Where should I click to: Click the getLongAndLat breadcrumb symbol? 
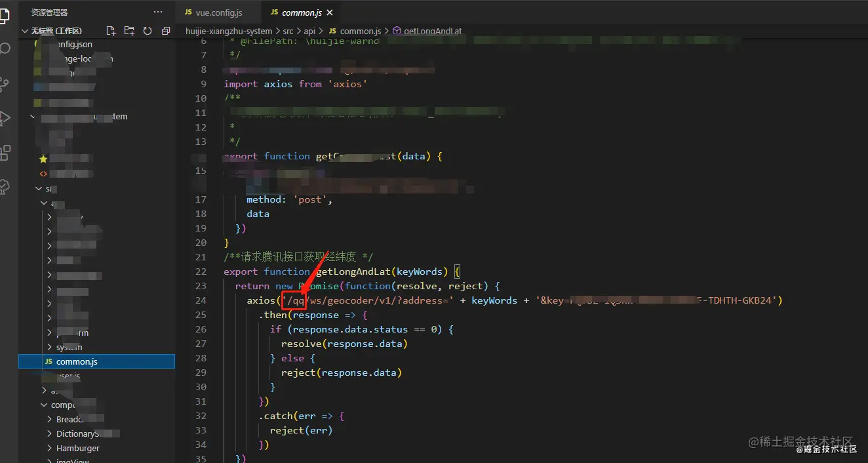(433, 31)
